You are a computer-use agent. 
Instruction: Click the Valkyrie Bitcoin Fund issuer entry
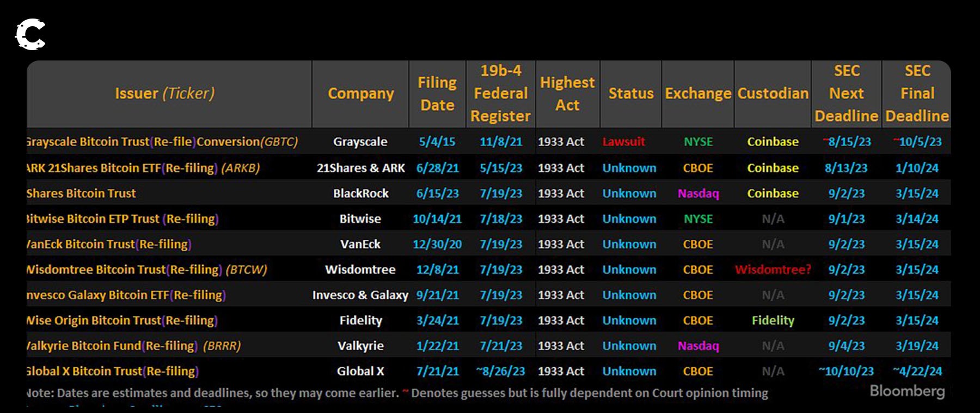click(x=133, y=346)
